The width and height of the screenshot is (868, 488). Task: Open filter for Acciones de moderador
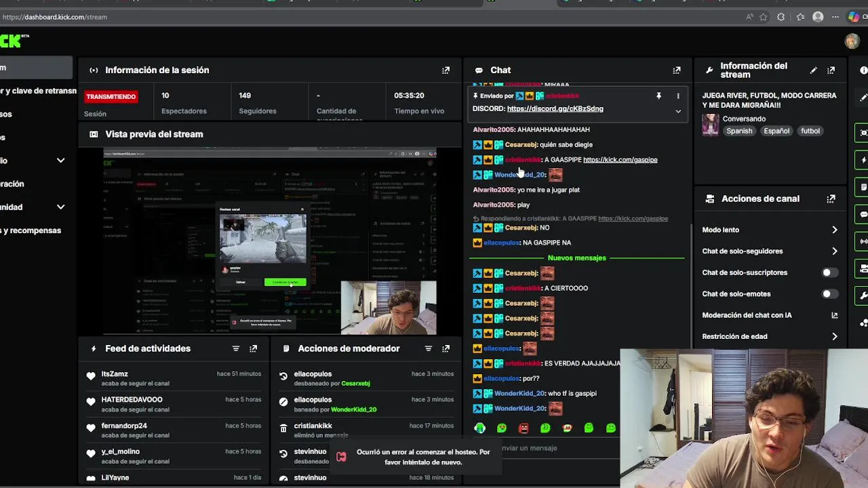coord(428,349)
